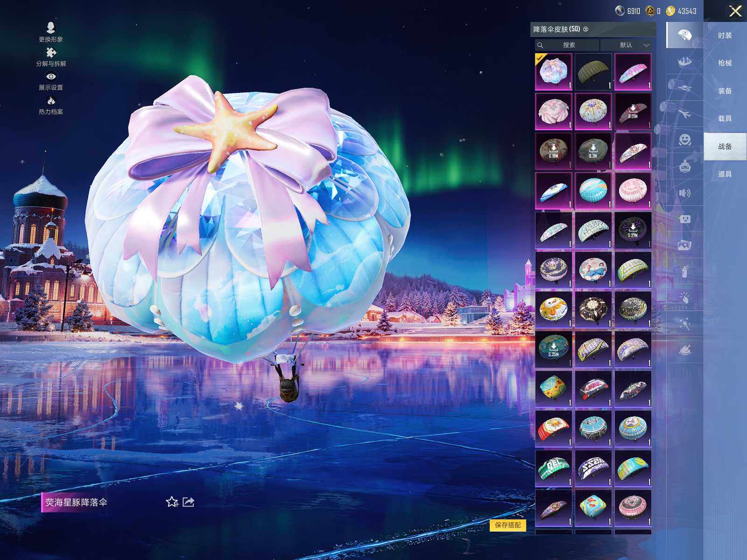747x560 pixels.
Task: Select the red and white parachute in the tenth row
Action: tap(554, 429)
